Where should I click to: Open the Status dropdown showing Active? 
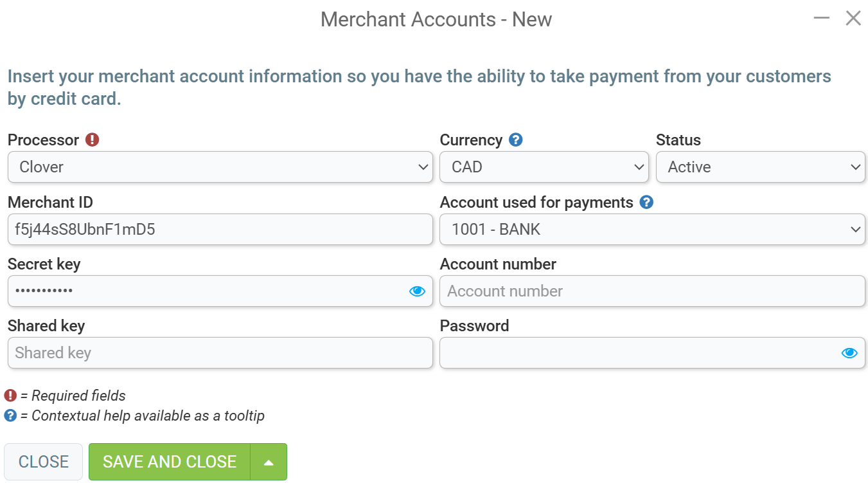pyautogui.click(x=761, y=167)
